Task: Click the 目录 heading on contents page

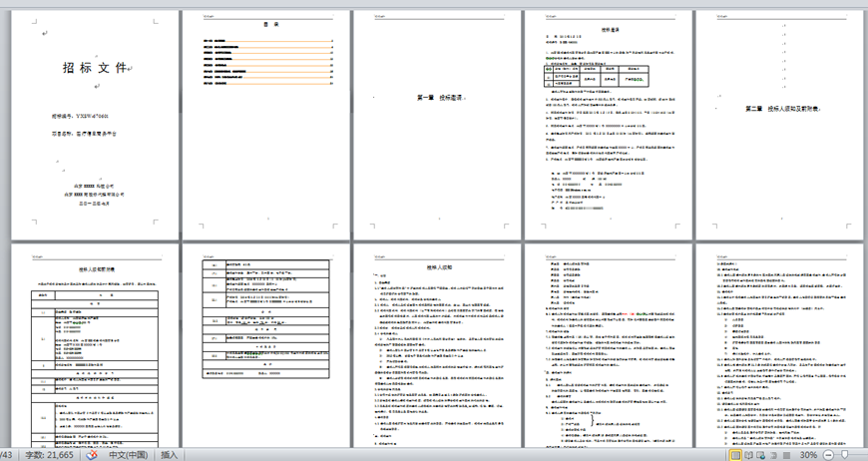Action: pyautogui.click(x=270, y=24)
